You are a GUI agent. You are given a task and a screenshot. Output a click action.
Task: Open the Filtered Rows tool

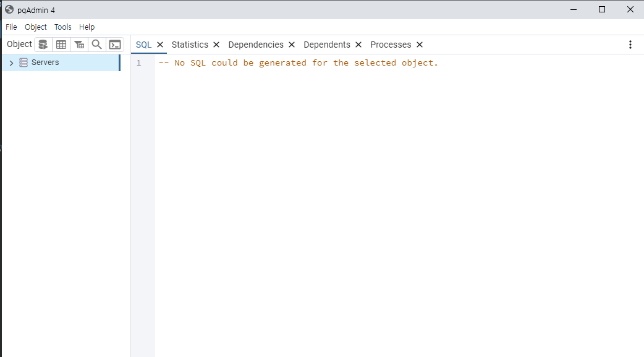(x=79, y=44)
